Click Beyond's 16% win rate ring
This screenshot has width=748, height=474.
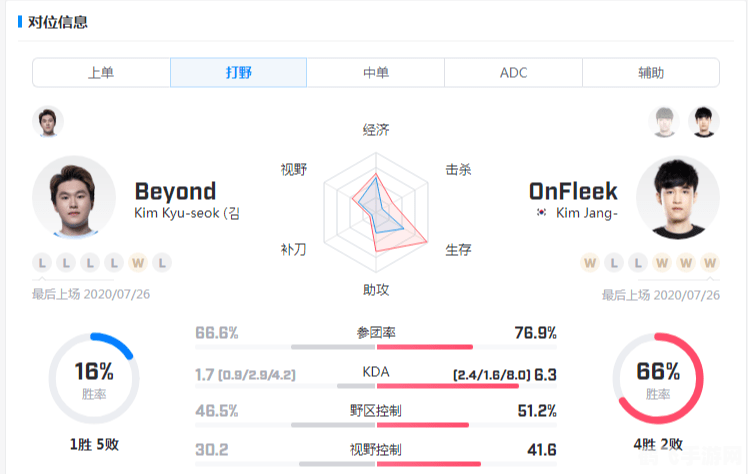[94, 378]
